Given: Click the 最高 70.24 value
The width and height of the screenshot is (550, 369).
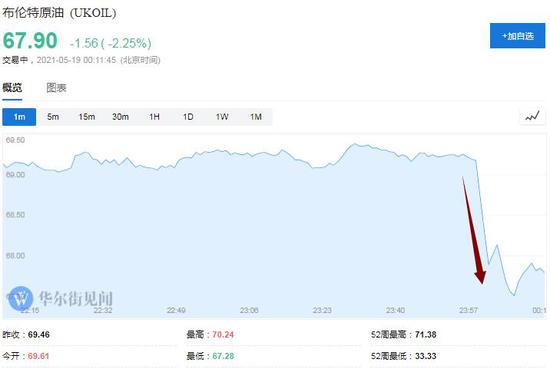Looking at the screenshot, I should (223, 334).
